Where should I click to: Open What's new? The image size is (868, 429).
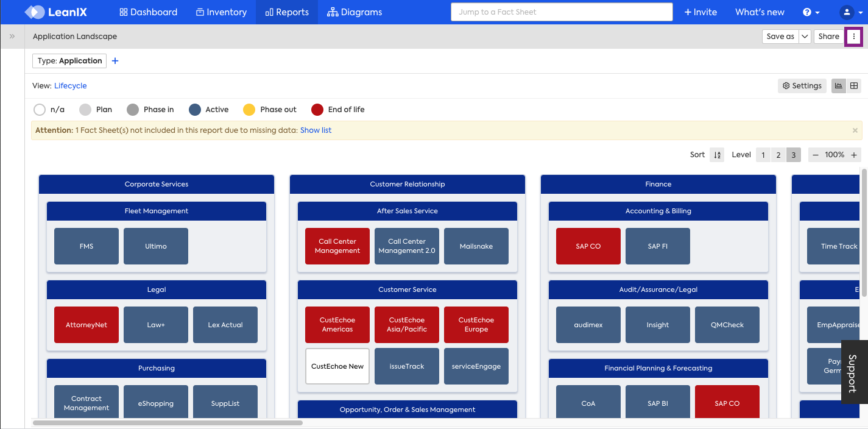pos(760,12)
